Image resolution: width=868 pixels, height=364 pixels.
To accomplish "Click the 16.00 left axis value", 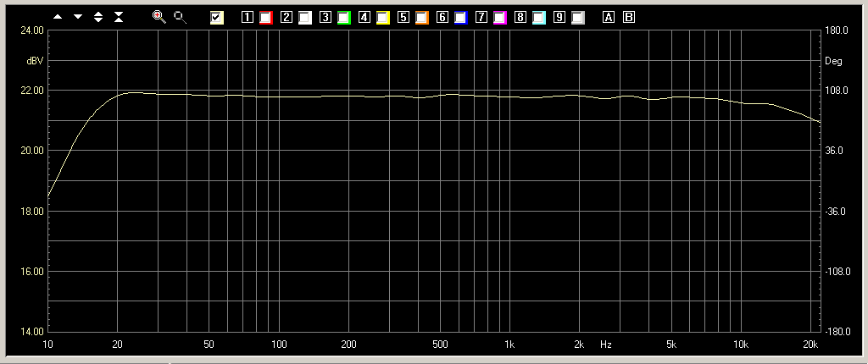I will tap(32, 272).
